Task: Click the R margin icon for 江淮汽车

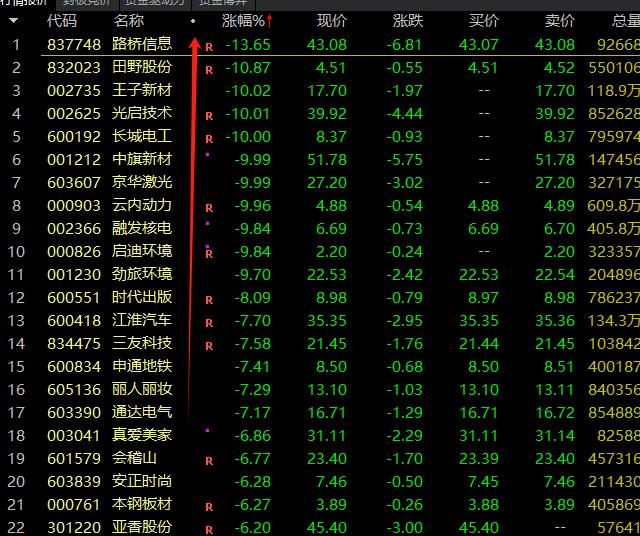Action: point(209,323)
